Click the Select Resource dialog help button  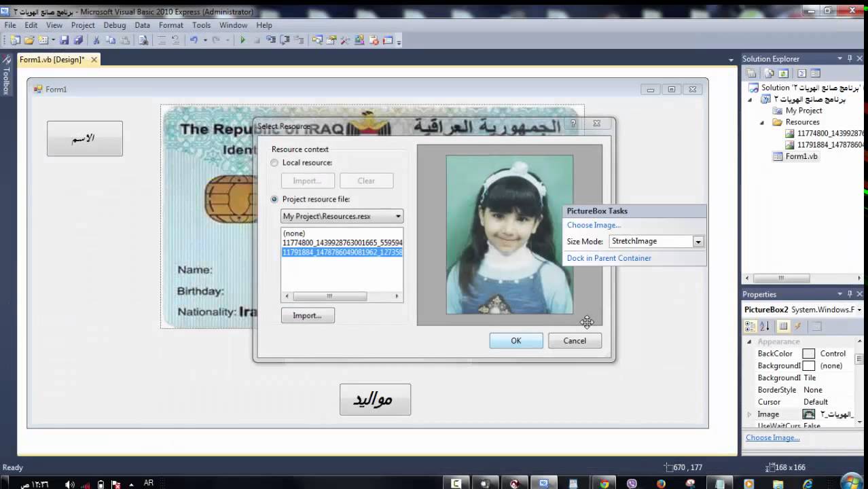pos(573,124)
